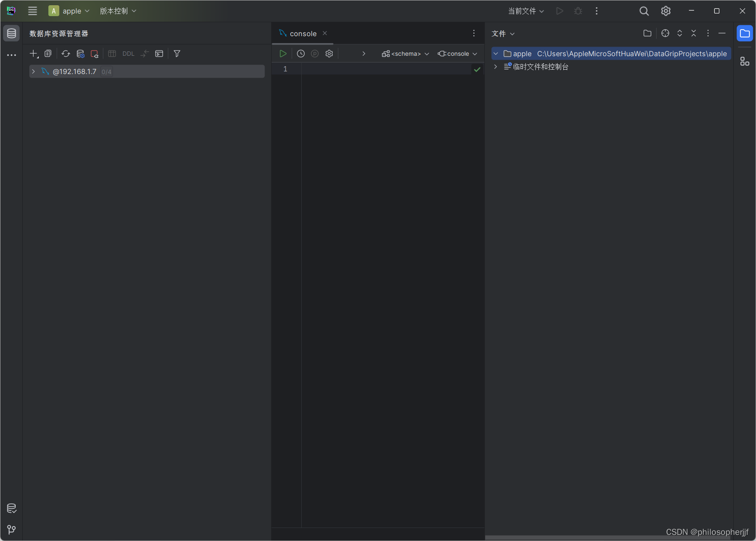The height and width of the screenshot is (541, 756).
Task: Open Search Everywhere magnifier
Action: tap(644, 11)
